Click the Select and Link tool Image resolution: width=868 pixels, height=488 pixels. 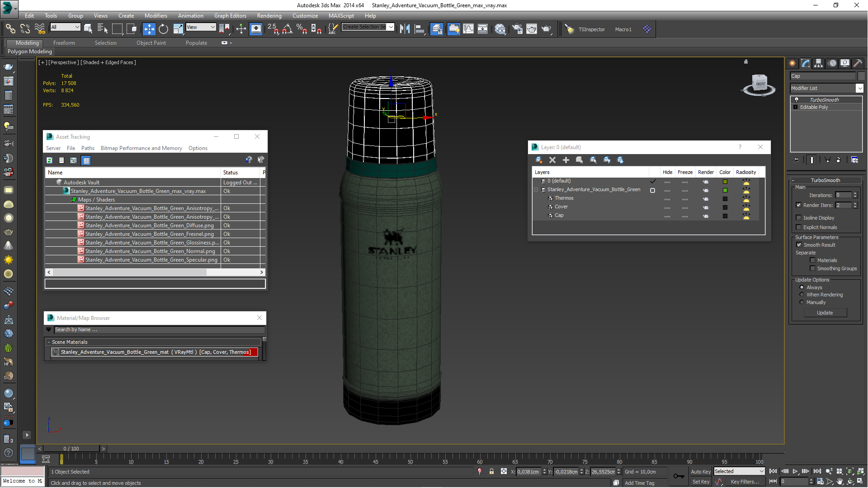pos(10,29)
